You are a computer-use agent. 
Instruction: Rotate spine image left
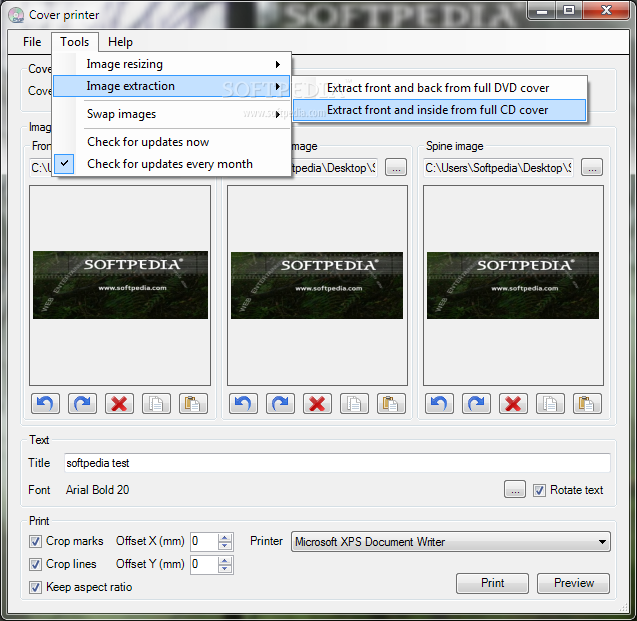pos(439,403)
